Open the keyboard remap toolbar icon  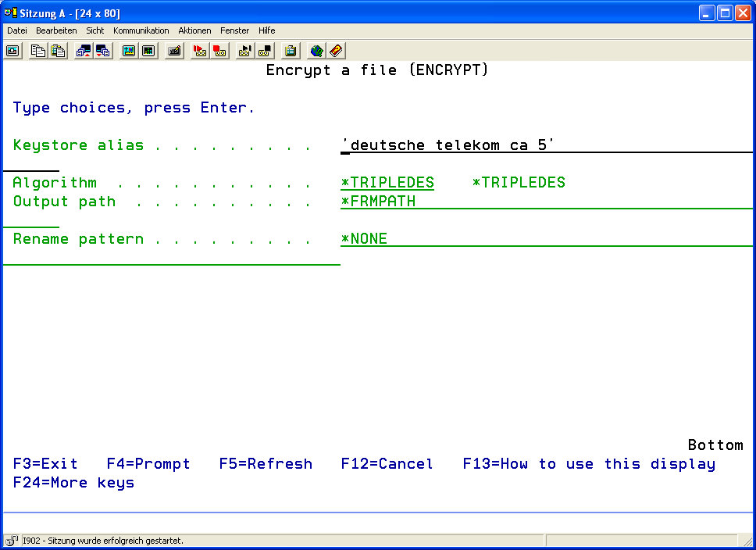[x=174, y=51]
